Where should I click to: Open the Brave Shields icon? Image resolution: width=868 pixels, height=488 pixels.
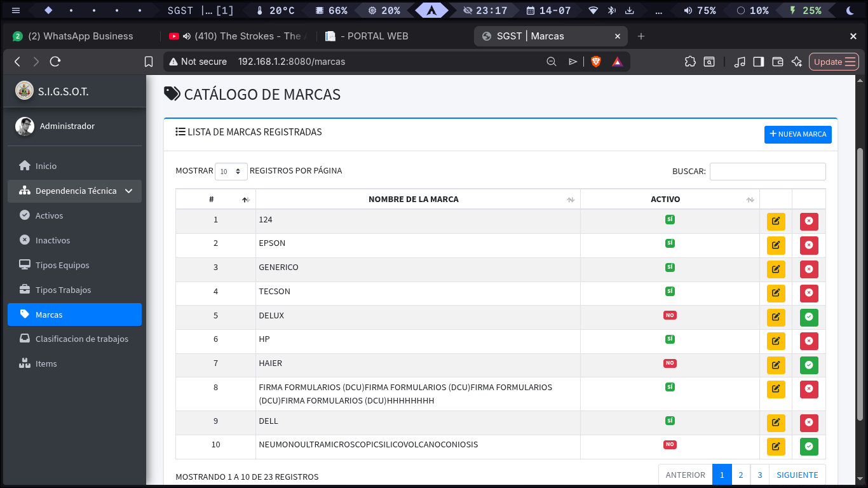point(596,62)
